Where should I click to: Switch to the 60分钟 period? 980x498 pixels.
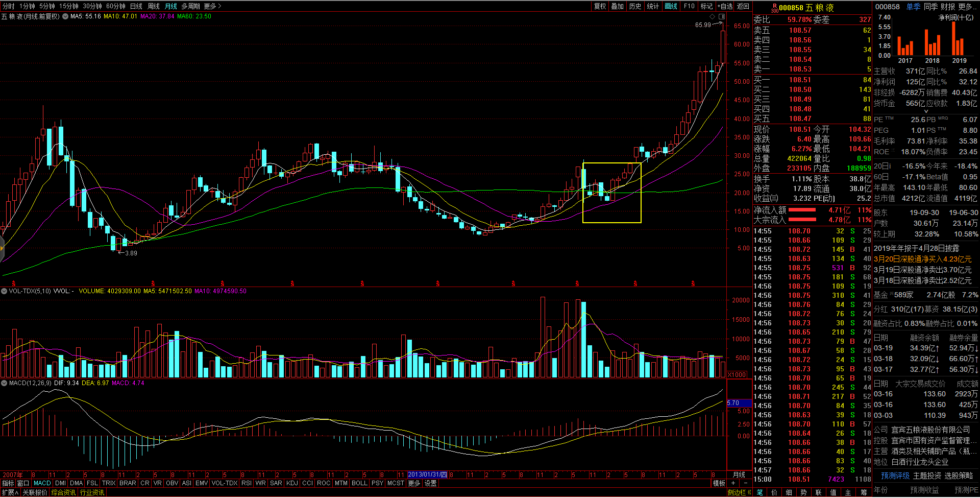tap(116, 6)
